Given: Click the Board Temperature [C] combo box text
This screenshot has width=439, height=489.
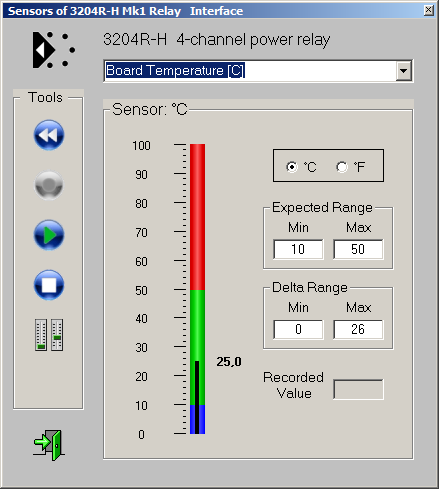Looking at the screenshot, I should point(175,70).
